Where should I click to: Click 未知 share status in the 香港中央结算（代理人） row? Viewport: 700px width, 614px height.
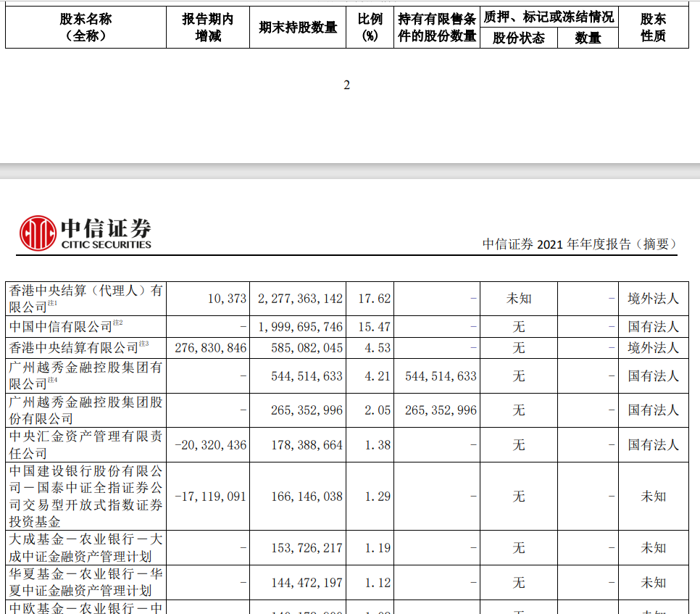click(519, 299)
